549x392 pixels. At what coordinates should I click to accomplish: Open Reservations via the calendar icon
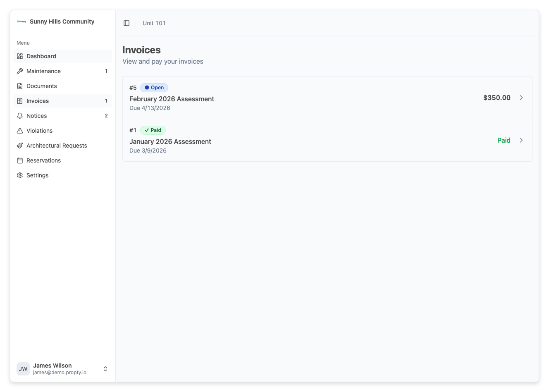tap(20, 160)
